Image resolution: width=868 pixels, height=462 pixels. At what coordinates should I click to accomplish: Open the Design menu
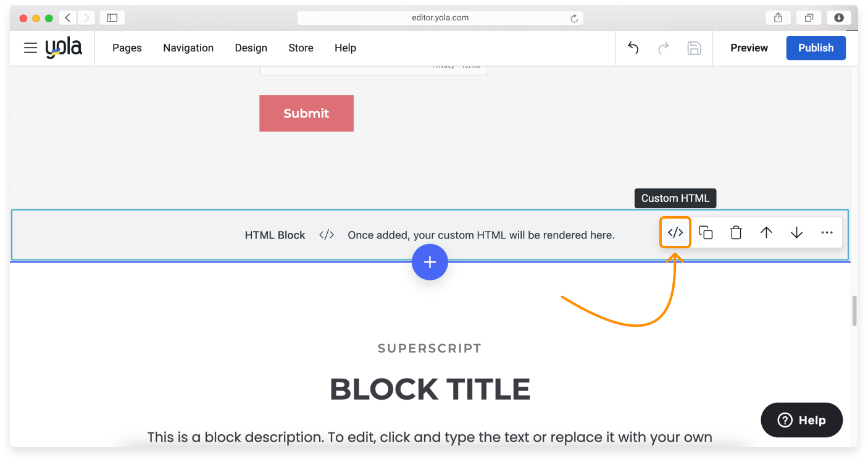tap(251, 48)
